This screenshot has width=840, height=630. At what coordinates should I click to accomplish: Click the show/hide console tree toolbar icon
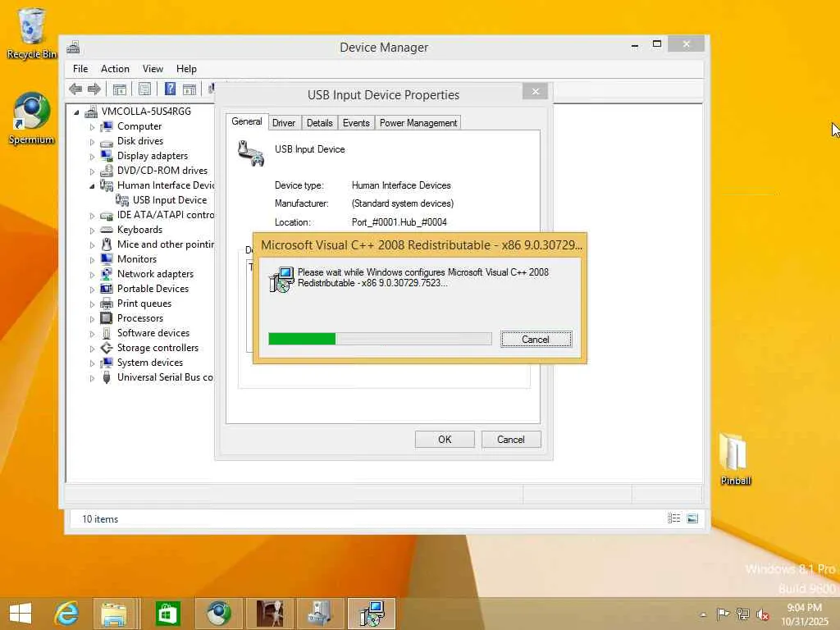[120, 89]
